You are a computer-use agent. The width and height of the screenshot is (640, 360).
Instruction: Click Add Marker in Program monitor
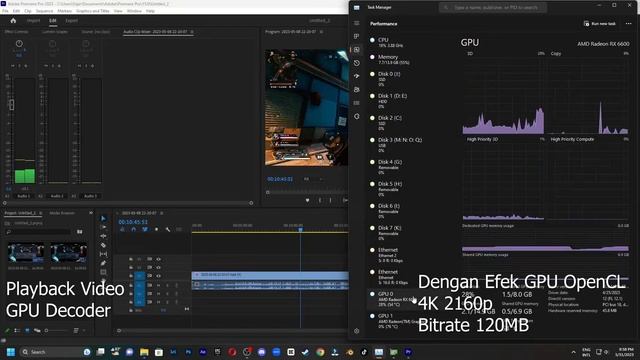pos(307,200)
